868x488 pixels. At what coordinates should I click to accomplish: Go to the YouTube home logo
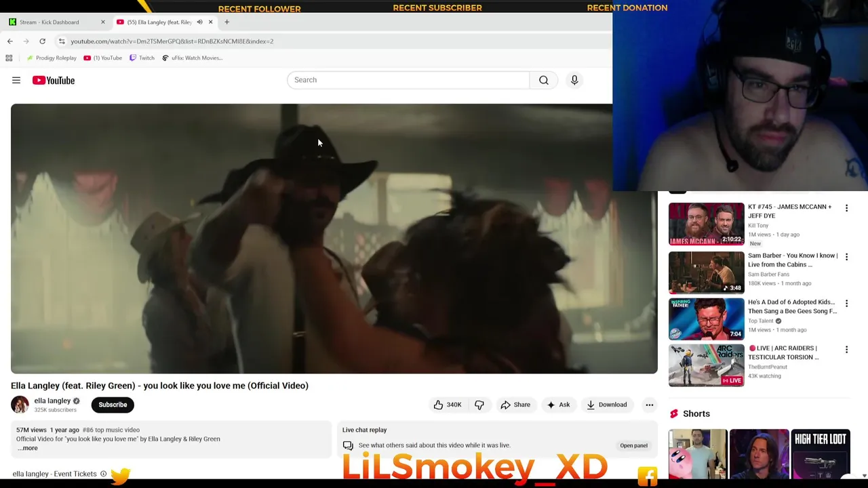pos(53,80)
